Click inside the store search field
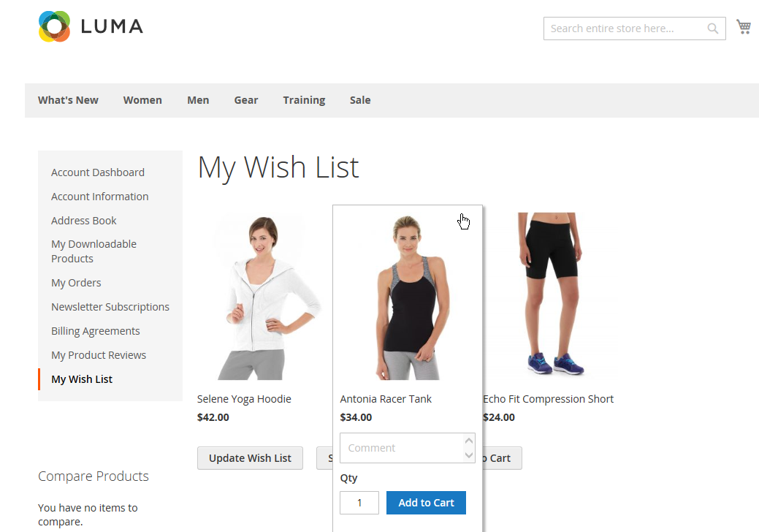Screen dimensions: 759x532 point(628,28)
